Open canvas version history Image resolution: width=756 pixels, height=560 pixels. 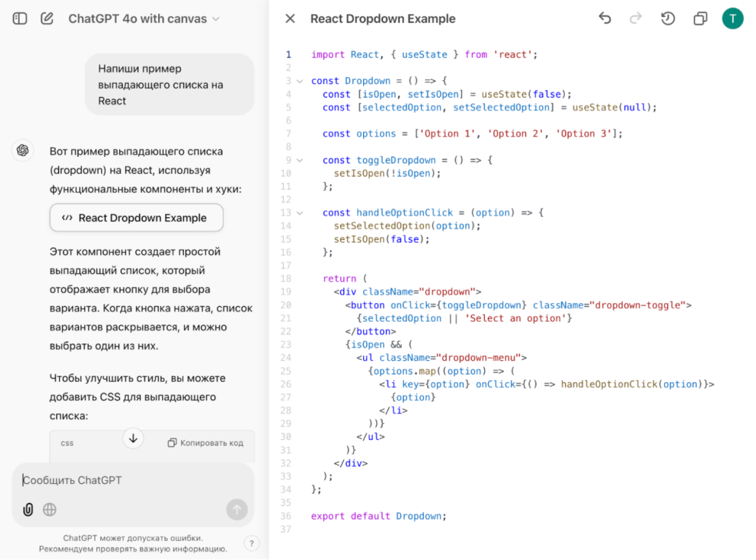pyautogui.click(x=668, y=19)
